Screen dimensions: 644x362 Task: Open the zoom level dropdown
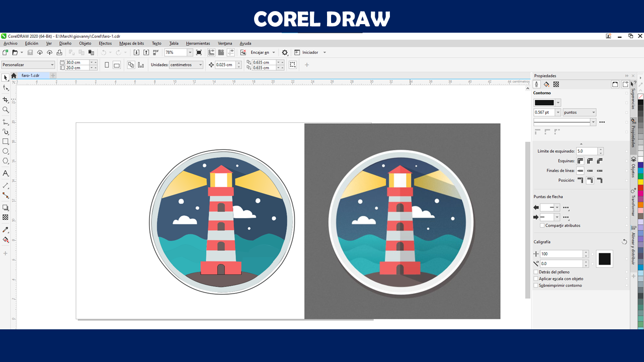tap(190, 52)
